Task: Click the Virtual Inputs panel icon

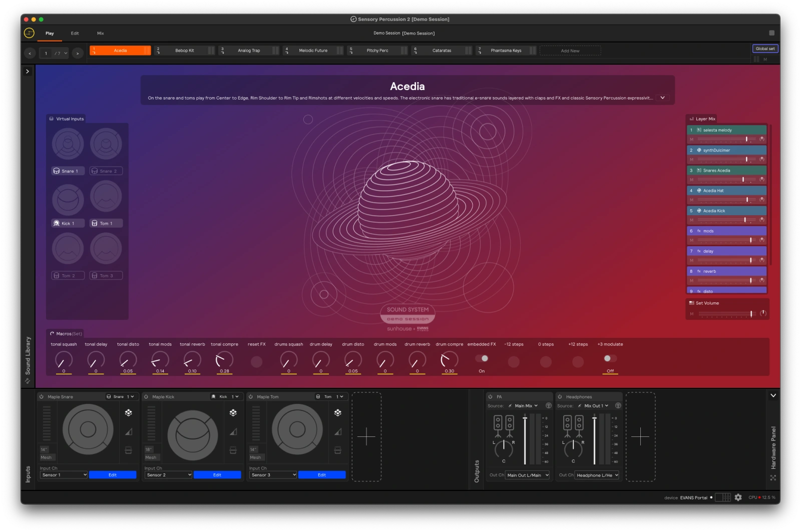Action: point(52,119)
